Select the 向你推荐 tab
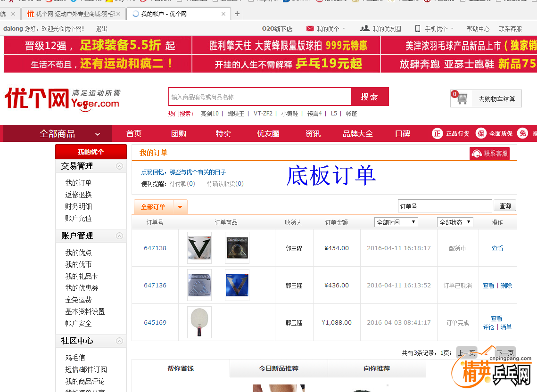 377,369
